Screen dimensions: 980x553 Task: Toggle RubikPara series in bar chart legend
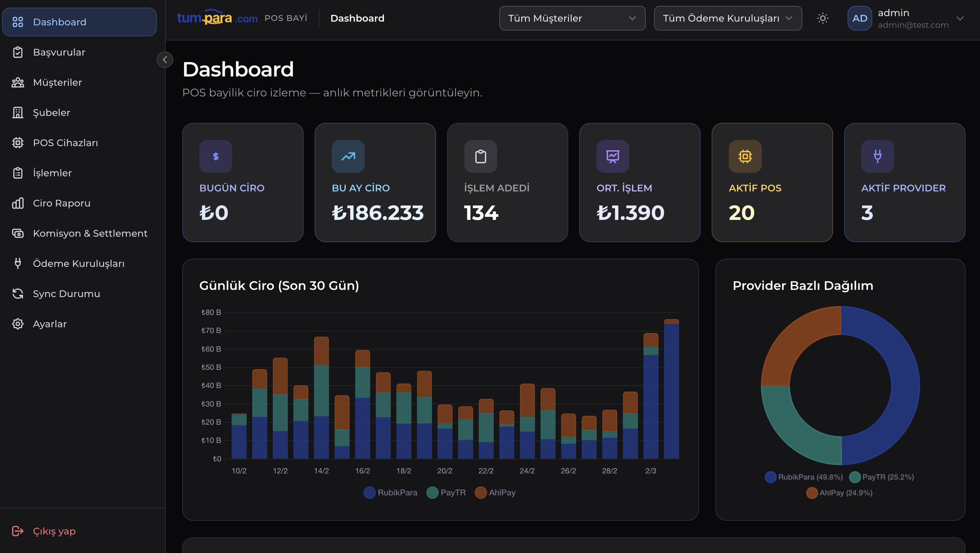click(390, 493)
